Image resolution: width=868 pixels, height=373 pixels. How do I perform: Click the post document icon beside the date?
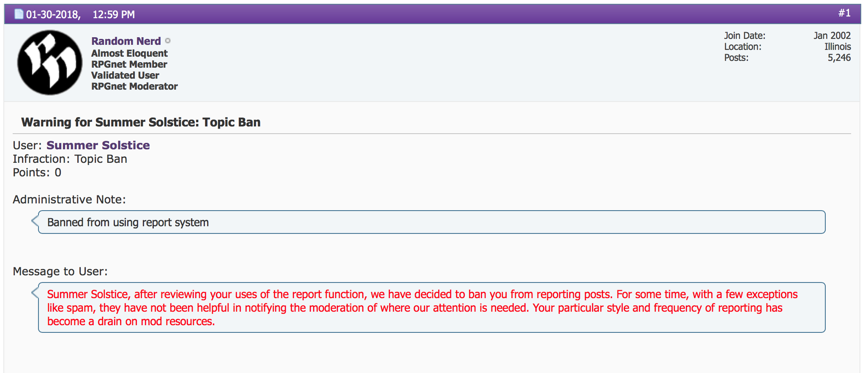(x=19, y=14)
